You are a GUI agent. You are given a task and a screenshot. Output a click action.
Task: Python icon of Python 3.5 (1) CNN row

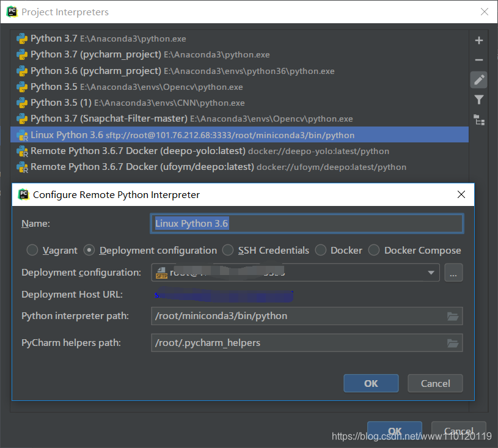(22, 103)
